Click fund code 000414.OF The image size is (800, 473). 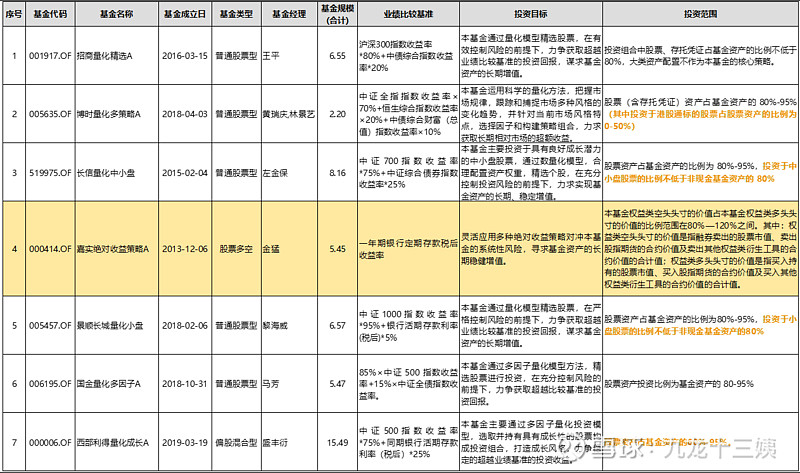[x=50, y=249]
